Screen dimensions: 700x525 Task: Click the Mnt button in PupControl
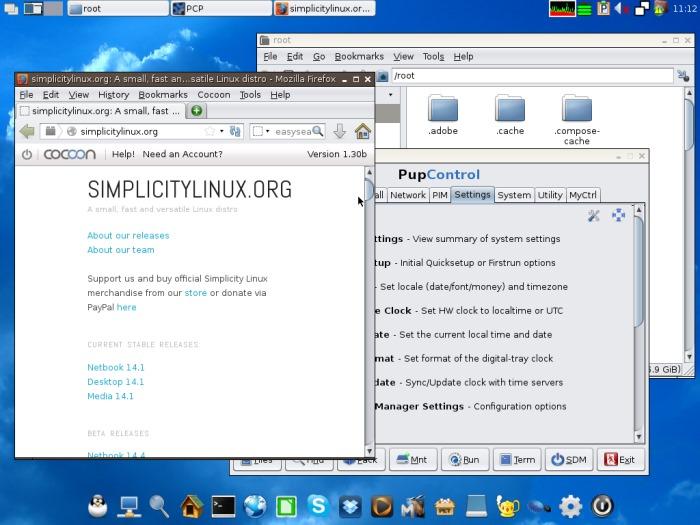413,459
